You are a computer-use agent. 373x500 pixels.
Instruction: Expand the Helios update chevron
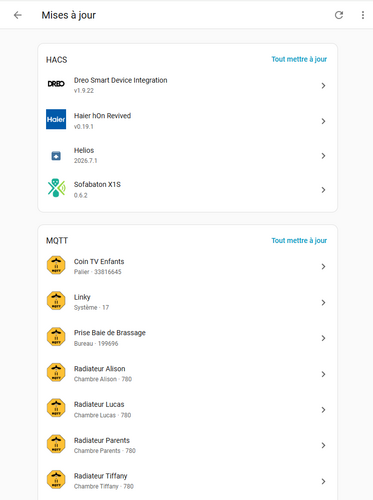(x=323, y=156)
